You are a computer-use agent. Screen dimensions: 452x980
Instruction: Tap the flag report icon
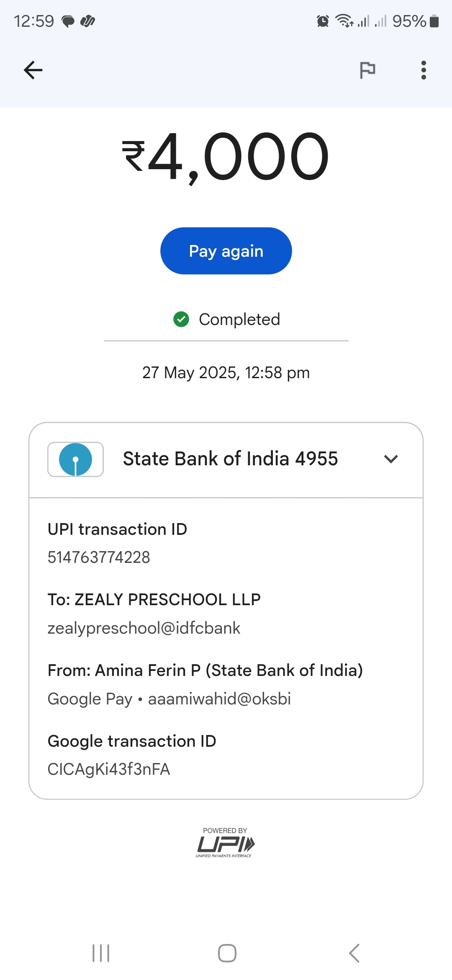(367, 70)
